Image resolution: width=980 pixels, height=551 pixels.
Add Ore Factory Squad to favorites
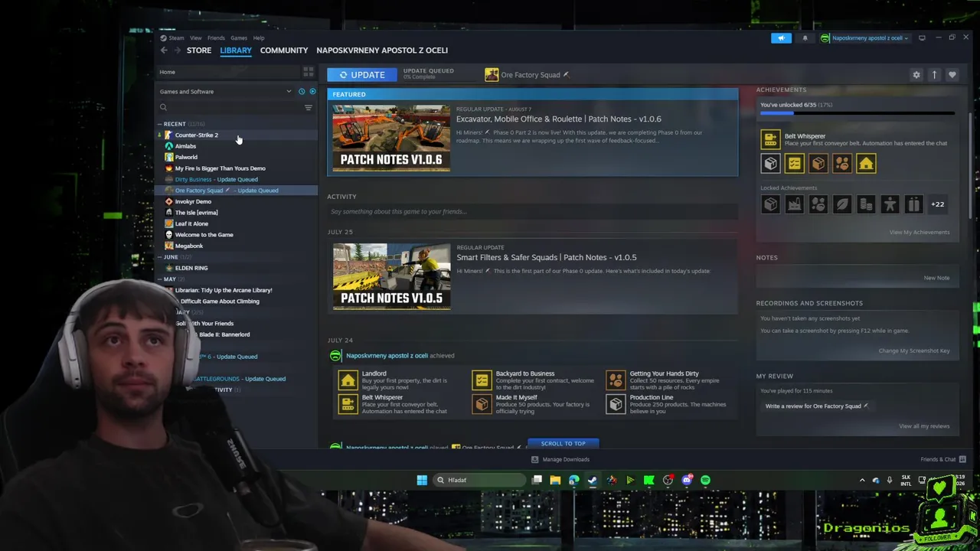(x=952, y=75)
